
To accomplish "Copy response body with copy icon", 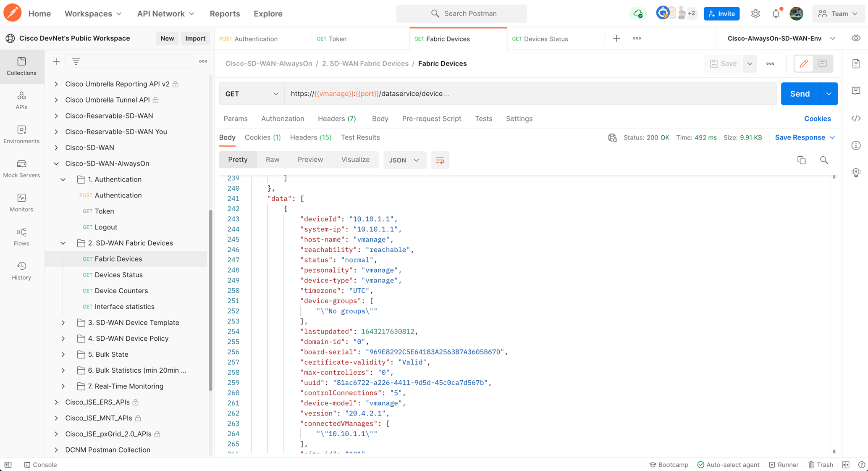I will point(801,160).
